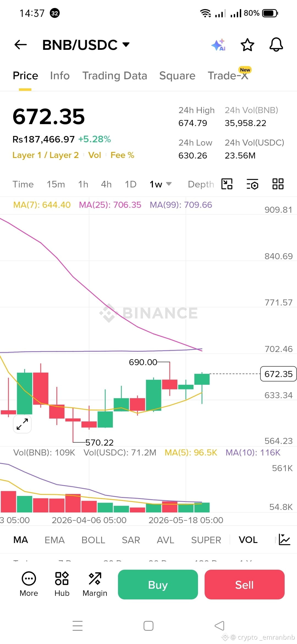Tap the large 672.35 price heading
Viewport: 297px width, 644px height.
pos(49,116)
